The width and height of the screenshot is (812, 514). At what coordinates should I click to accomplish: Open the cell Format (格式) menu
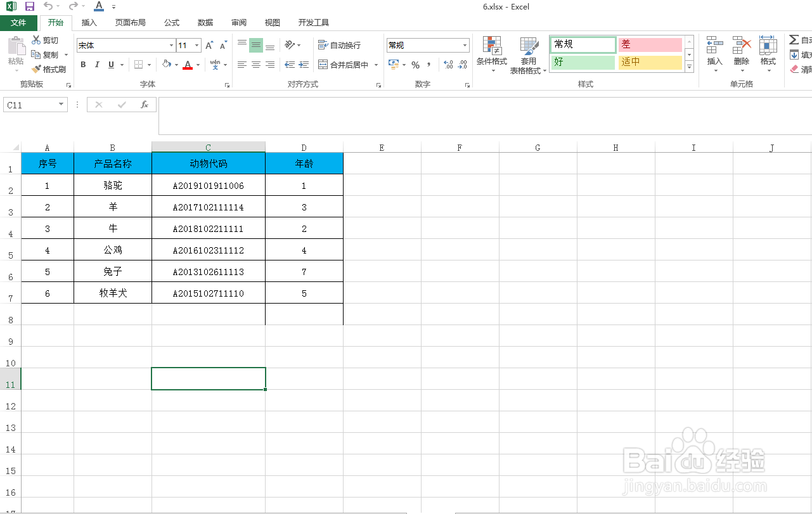click(x=768, y=53)
